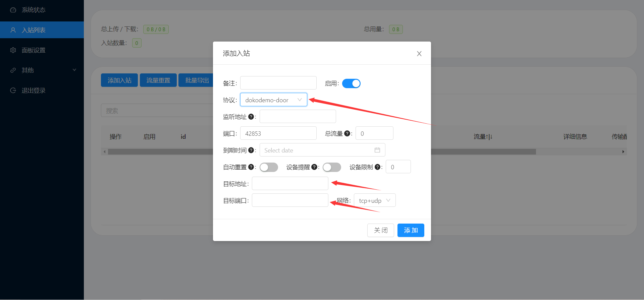
Task: Click the help icon beside 到期时间
Action: (x=251, y=150)
